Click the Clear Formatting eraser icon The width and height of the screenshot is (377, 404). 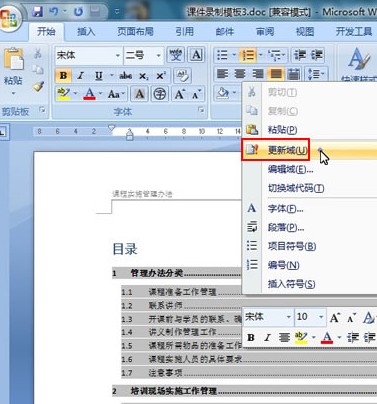(182, 76)
